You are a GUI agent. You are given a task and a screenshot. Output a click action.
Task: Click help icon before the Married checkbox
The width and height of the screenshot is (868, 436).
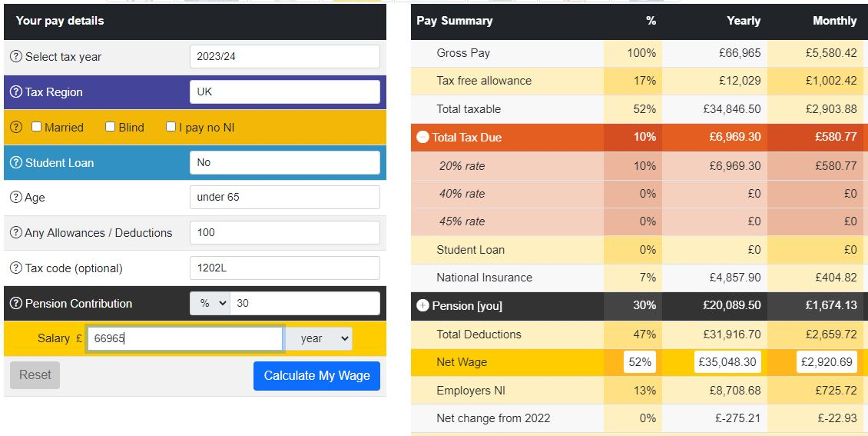(x=16, y=128)
